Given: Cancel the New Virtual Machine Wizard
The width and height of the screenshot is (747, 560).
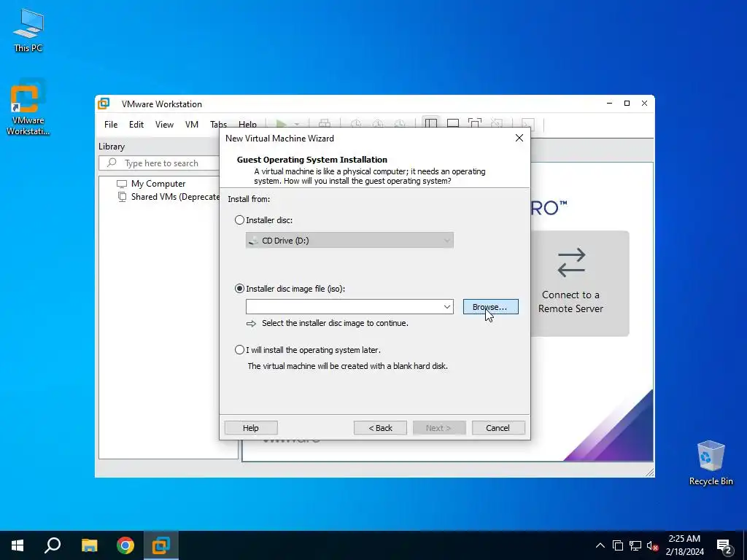Looking at the screenshot, I should (498, 427).
